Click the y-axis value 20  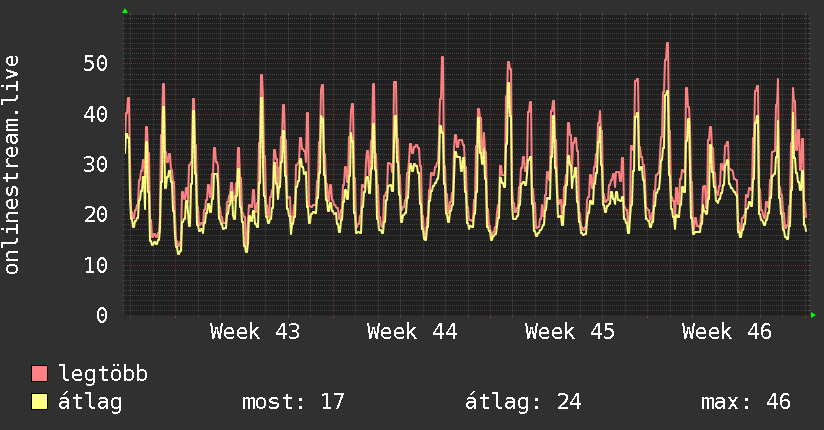tap(96, 214)
